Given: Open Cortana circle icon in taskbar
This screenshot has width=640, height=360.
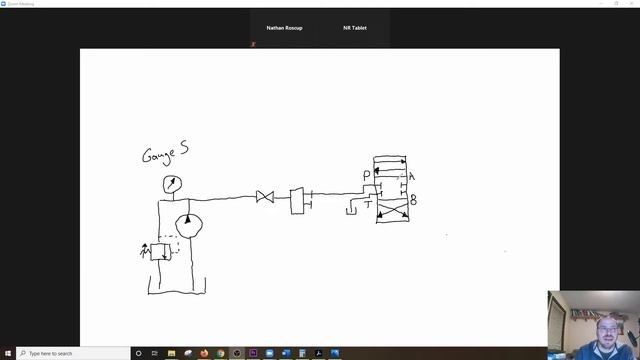Looking at the screenshot, I should (138, 353).
